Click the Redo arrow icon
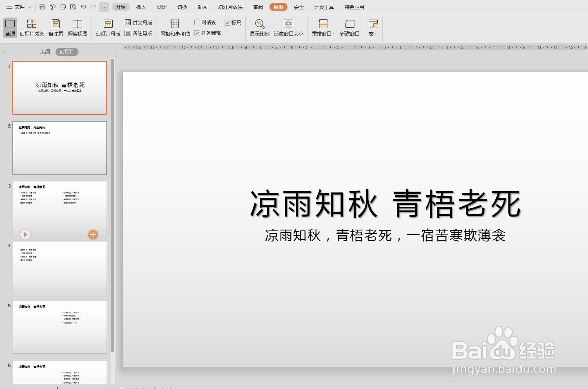This screenshot has height=389, width=588. (x=94, y=7)
